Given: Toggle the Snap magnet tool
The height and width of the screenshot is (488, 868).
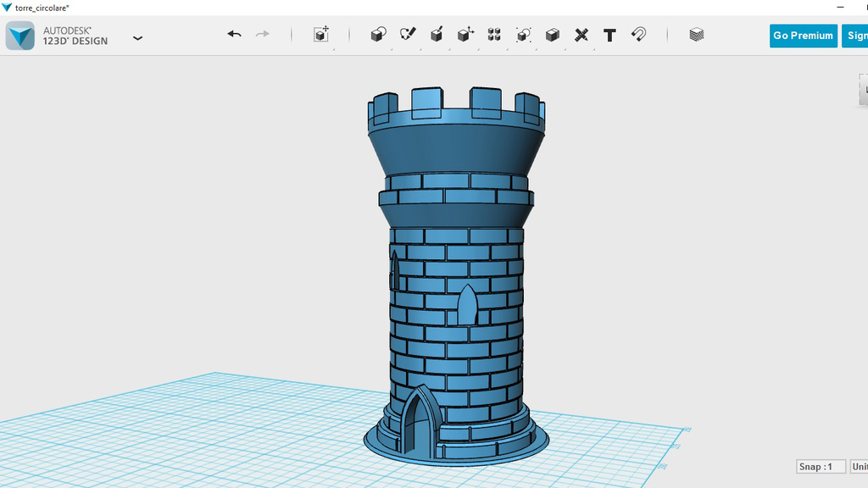Looking at the screenshot, I should [639, 35].
